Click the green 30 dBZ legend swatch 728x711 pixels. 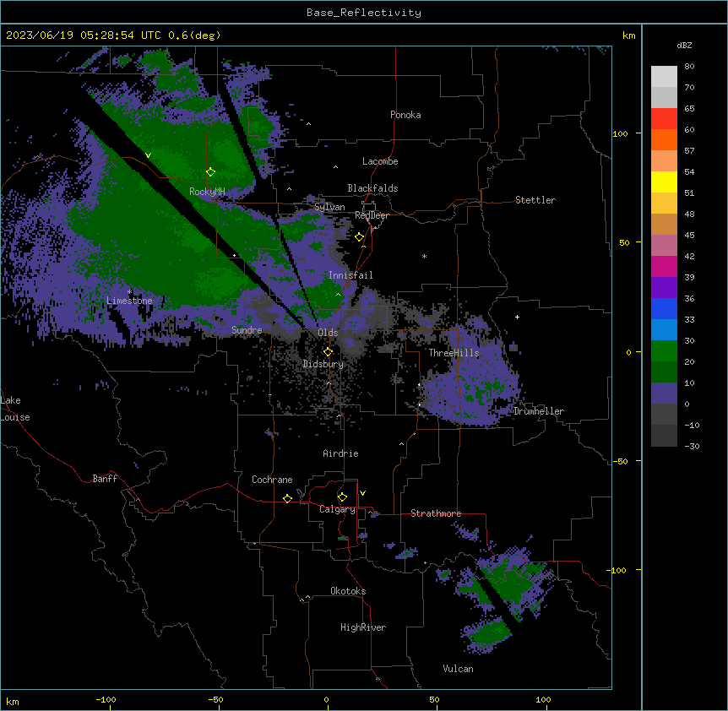pos(664,351)
